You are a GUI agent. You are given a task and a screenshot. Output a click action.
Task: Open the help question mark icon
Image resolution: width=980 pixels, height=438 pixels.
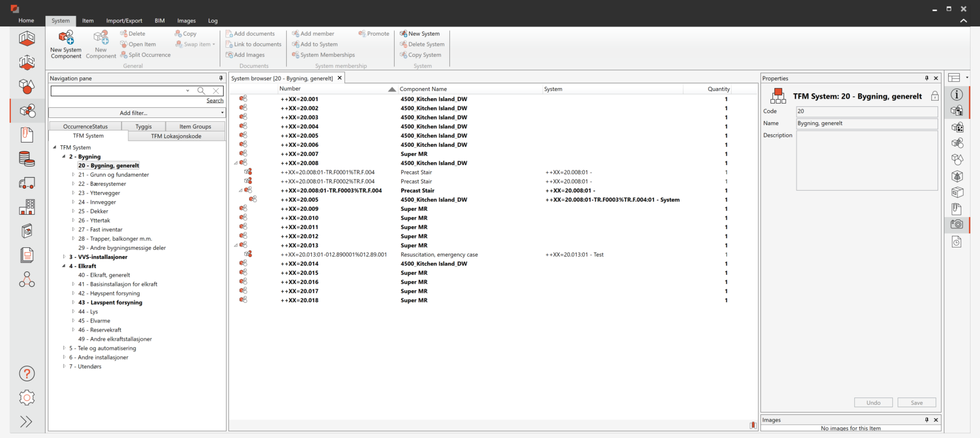pyautogui.click(x=27, y=373)
